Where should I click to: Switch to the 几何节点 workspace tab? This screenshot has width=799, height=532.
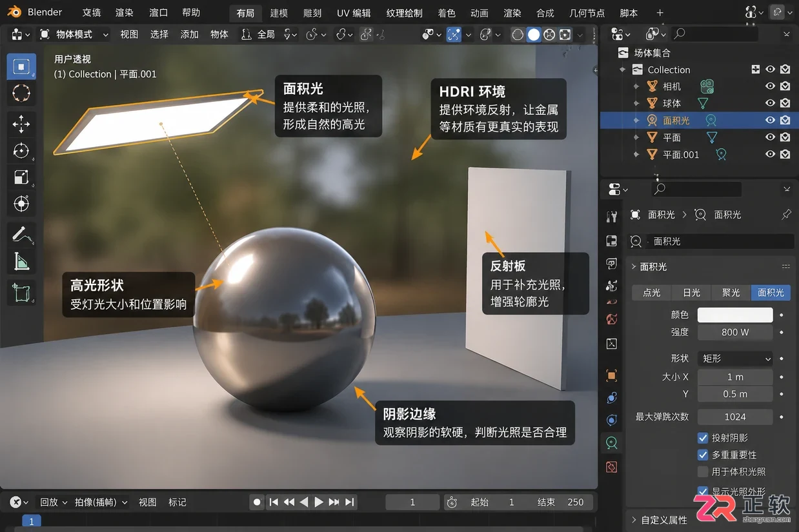coord(587,13)
